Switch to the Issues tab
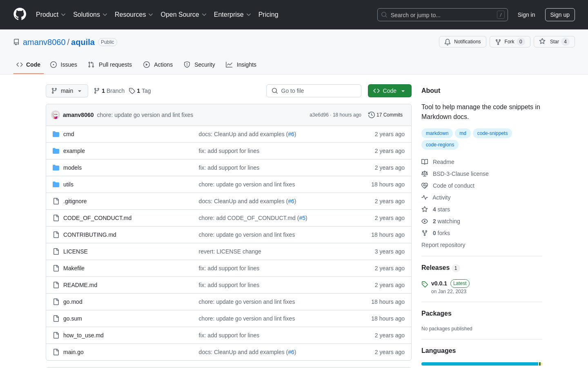The height and width of the screenshot is (368, 588). click(64, 65)
